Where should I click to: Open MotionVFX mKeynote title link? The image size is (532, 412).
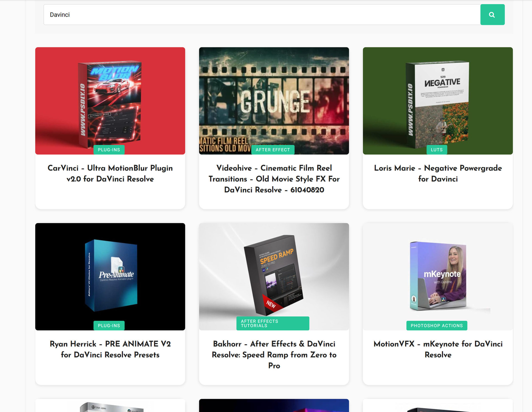(438, 349)
